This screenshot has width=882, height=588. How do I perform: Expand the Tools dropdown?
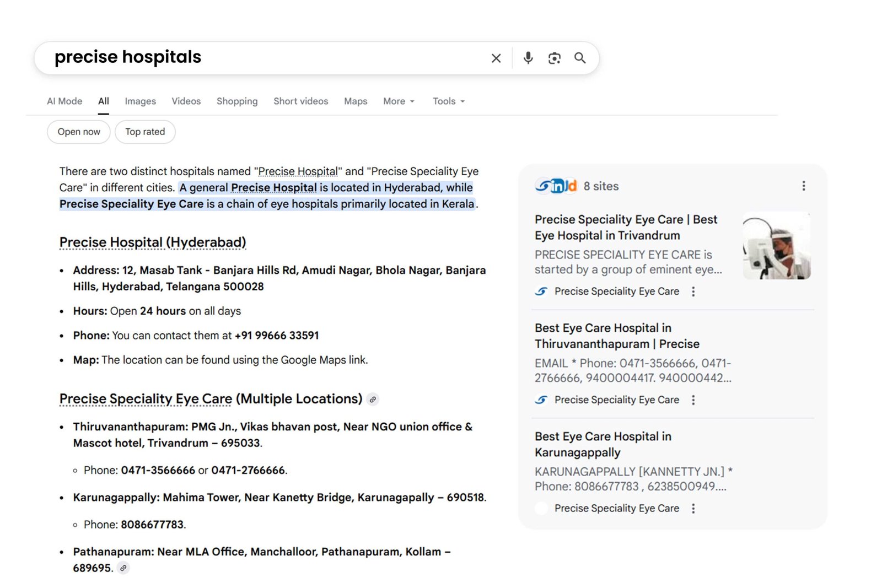point(448,101)
